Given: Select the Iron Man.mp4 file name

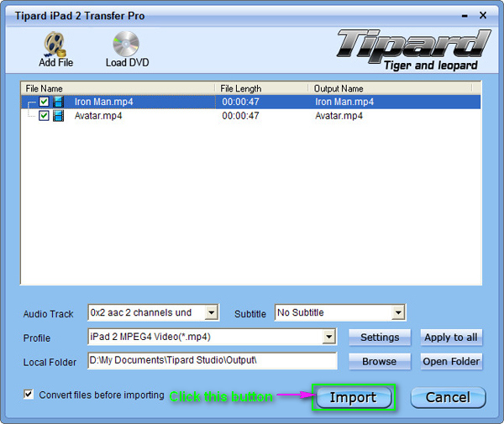Looking at the screenshot, I should [104, 102].
